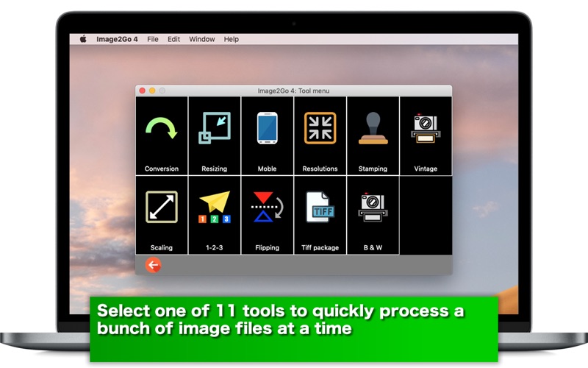Open the Apple menu
588x368 pixels.
tap(83, 39)
